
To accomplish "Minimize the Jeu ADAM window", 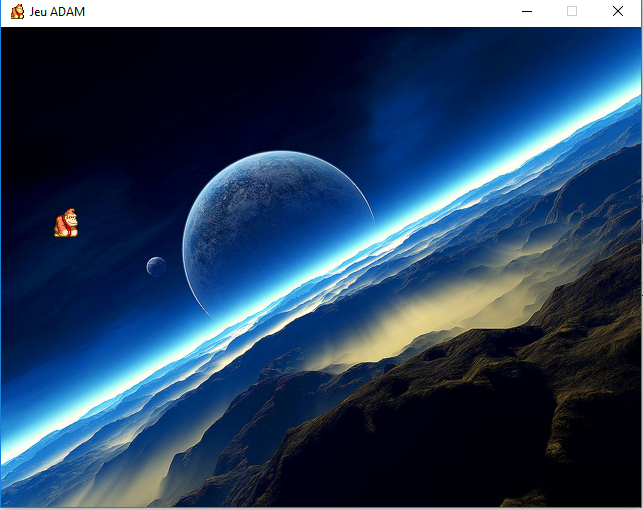I will pyautogui.click(x=527, y=11).
